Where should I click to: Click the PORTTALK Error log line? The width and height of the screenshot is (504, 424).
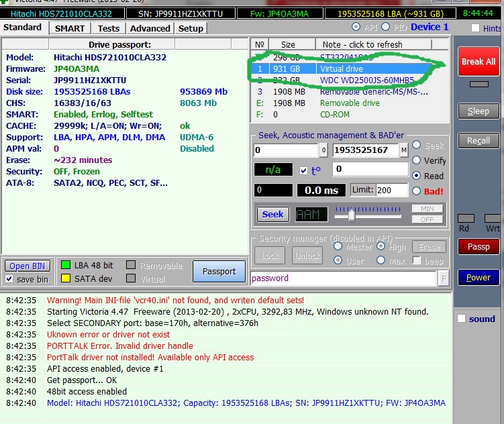(x=120, y=346)
